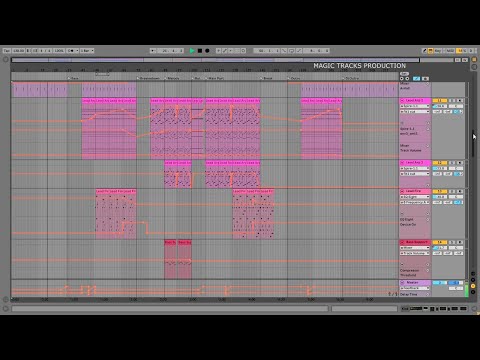Open Bass track Mixer device chooser
480x360 pixels.
click(415, 248)
